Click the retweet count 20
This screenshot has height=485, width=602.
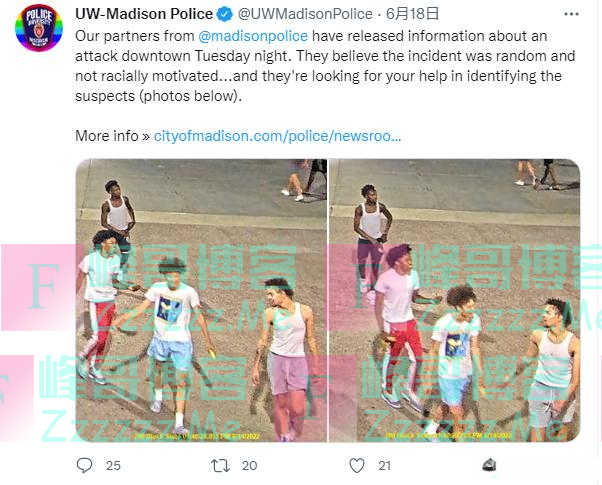[249, 466]
